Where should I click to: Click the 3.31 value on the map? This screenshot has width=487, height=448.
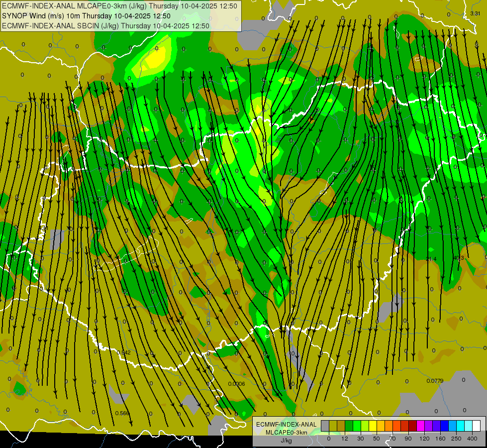click(475, 13)
